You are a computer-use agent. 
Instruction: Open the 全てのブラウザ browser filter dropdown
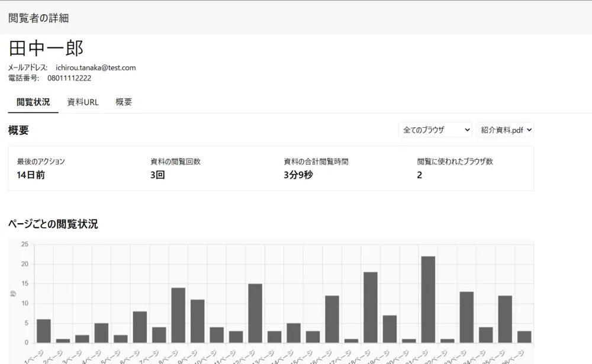click(x=435, y=130)
